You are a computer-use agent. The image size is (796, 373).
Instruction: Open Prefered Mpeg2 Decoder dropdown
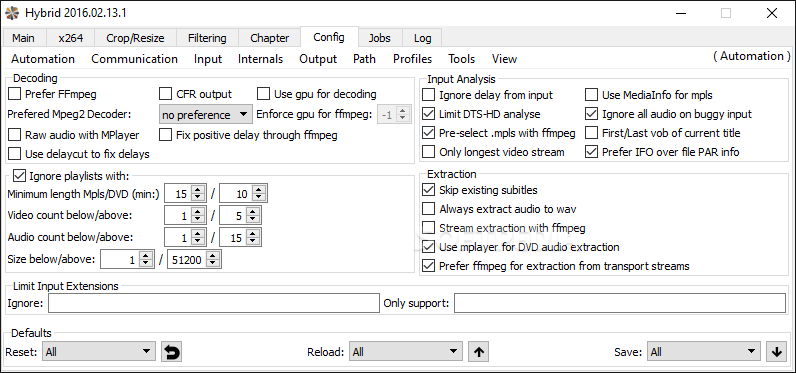[x=206, y=115]
